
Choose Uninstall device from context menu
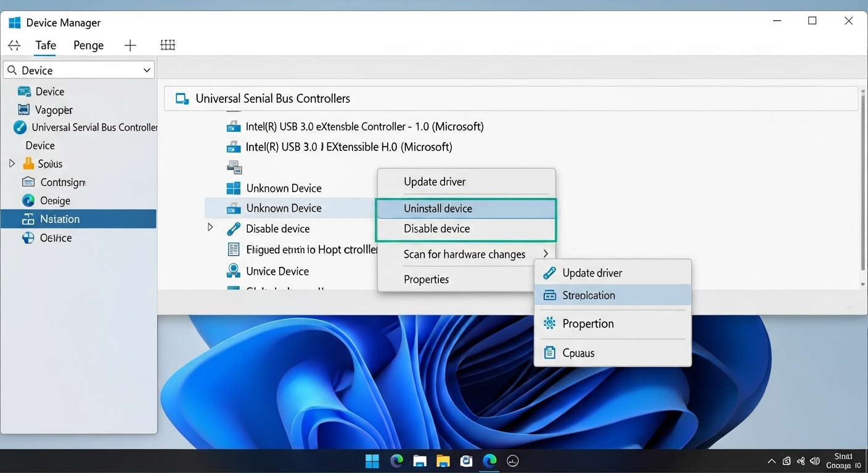(x=466, y=208)
